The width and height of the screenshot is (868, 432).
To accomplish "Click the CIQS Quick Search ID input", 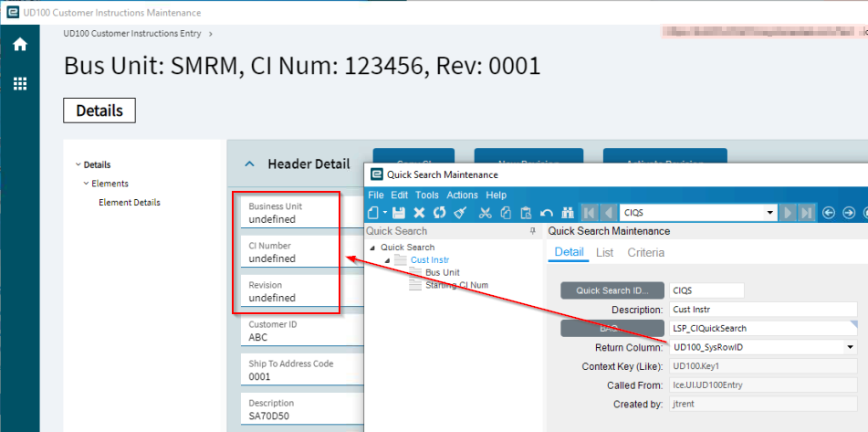I will coord(706,290).
